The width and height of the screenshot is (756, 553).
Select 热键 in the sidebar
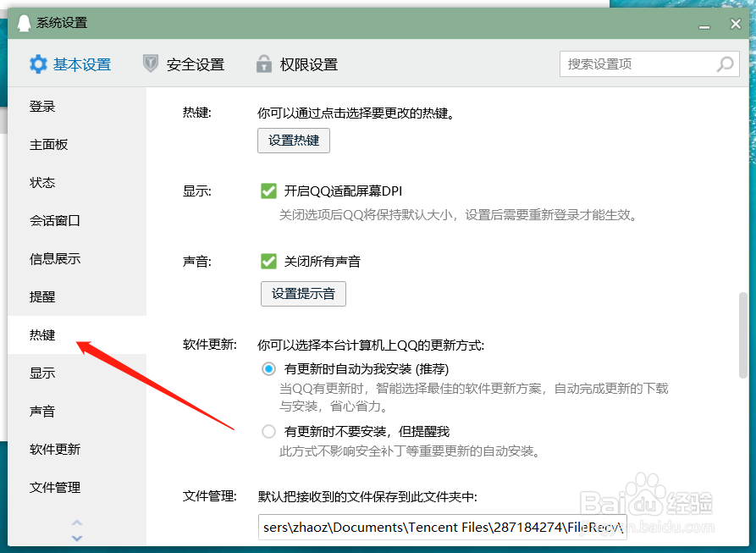coord(77,335)
